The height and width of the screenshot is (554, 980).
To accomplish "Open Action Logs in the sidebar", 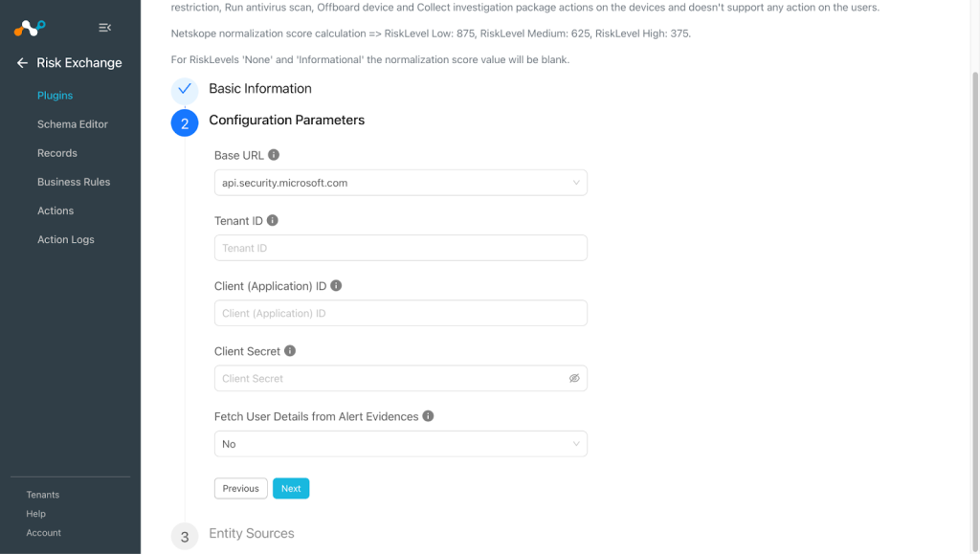I will click(x=66, y=240).
